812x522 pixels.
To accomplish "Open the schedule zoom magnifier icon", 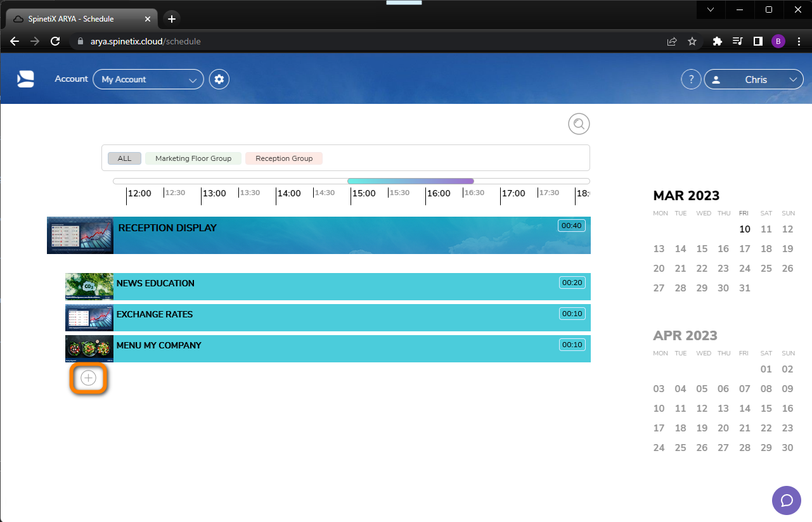I will pyautogui.click(x=578, y=124).
